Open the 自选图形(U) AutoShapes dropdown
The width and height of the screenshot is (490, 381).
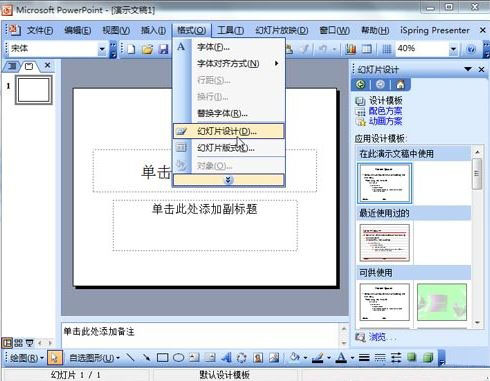95,358
